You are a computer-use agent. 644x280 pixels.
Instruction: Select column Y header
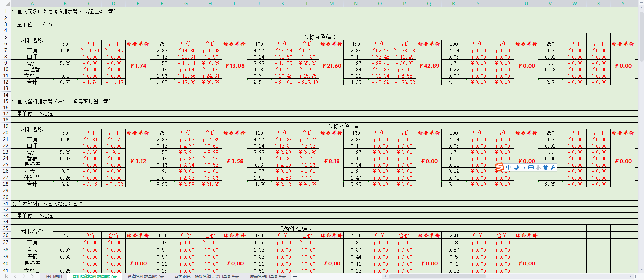pos(623,3)
